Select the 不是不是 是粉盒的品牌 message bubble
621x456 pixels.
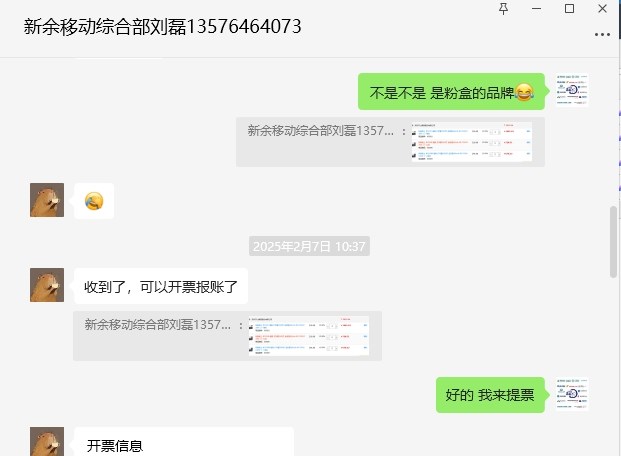click(x=451, y=92)
